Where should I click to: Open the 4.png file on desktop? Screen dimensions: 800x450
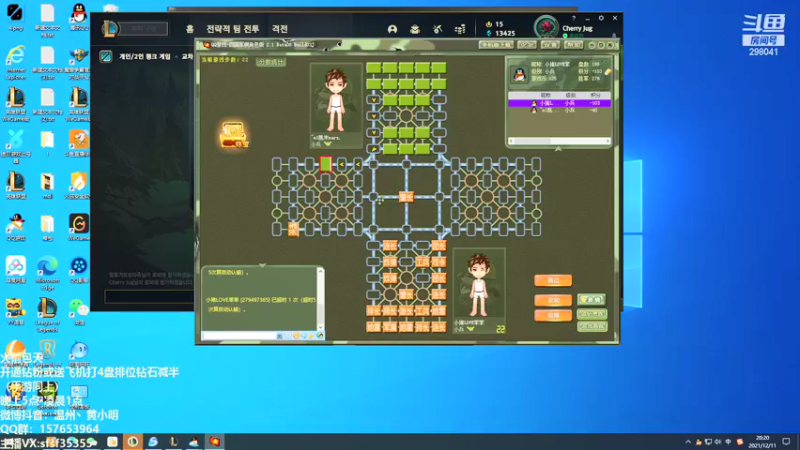(x=15, y=16)
